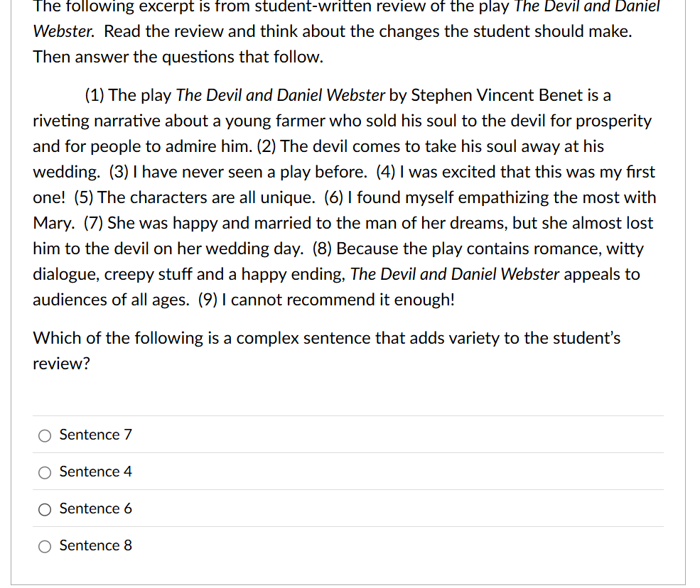Select the Sentence 4 radio button
This screenshot has height=588, width=700.
pos(45,472)
